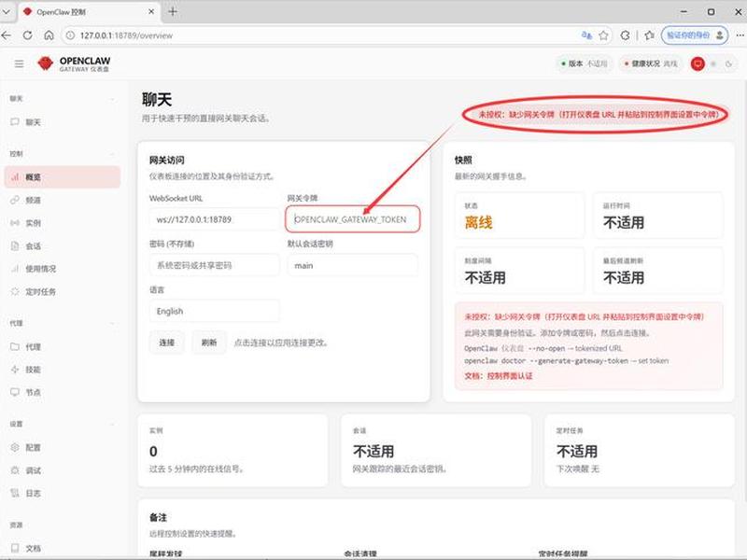The width and height of the screenshot is (747, 560).
Task: Reload the page with browser refresh
Action: (28, 35)
